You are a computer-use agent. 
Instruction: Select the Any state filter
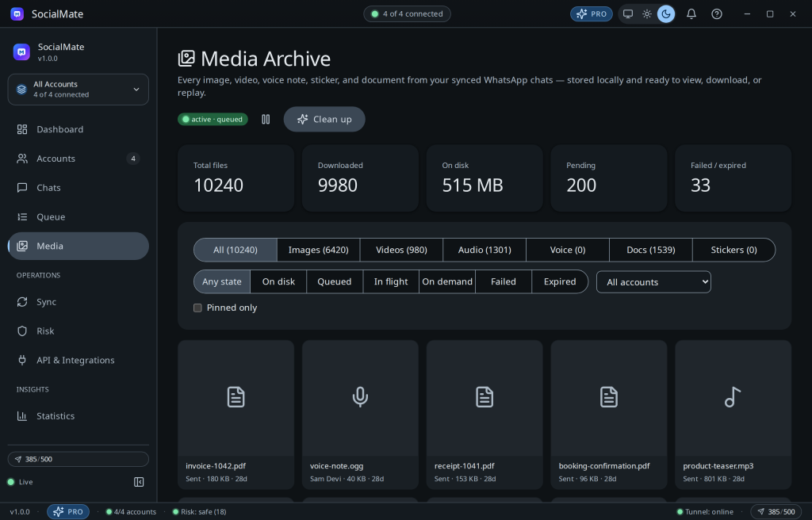pos(222,281)
